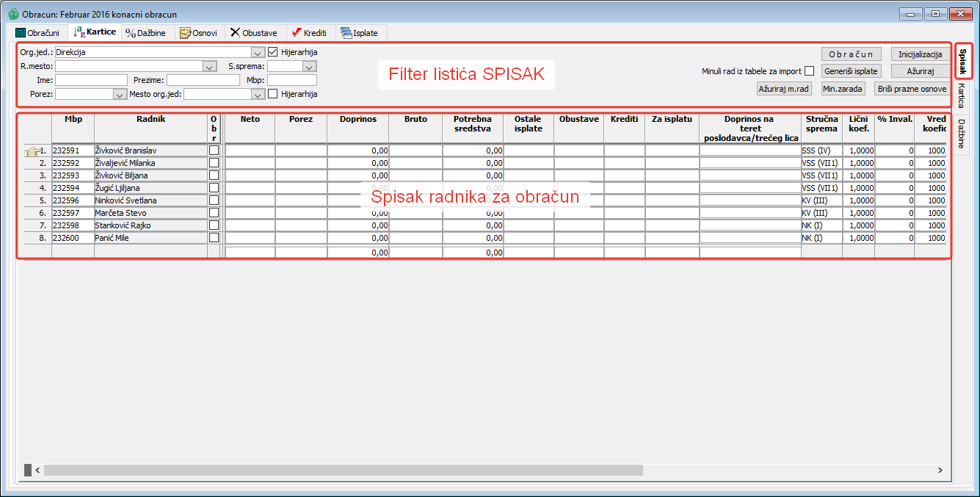
Task: Uncheck Hijerarhija checkbox next to Org.jed.
Action: 273,52
